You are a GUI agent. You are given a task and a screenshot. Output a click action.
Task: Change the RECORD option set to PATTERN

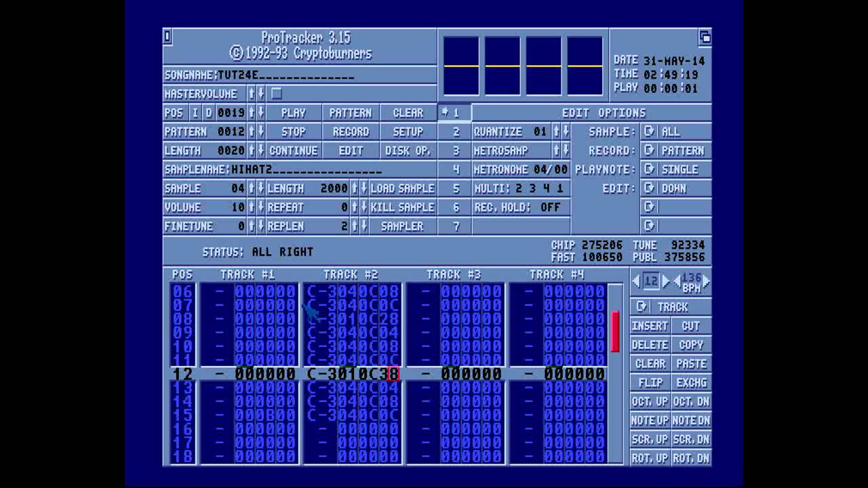[x=649, y=150]
